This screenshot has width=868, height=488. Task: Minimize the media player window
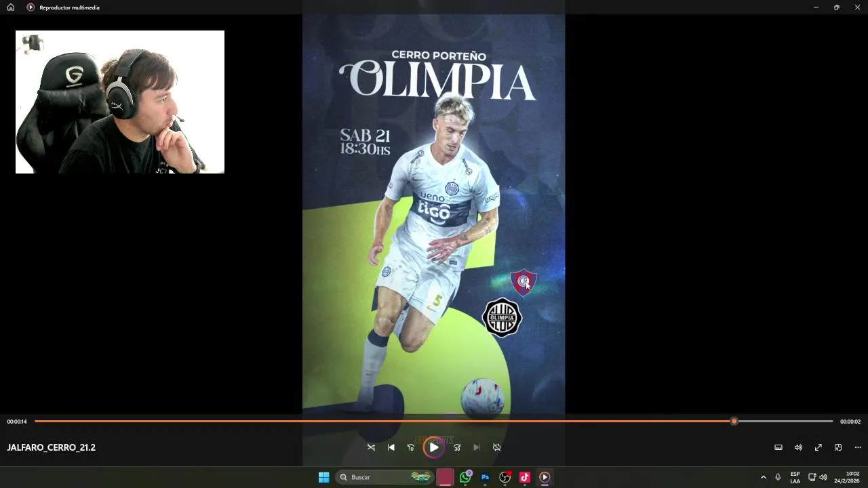pos(816,7)
